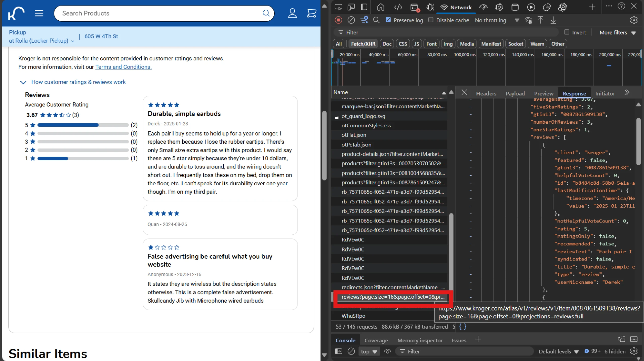The width and height of the screenshot is (644, 361).
Task: Export HAR with the download arrow
Action: click(553, 20)
